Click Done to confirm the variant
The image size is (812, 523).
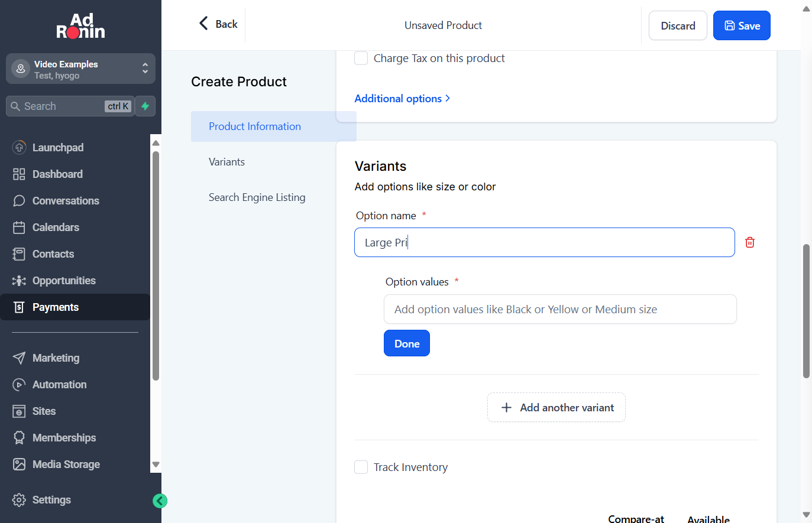pos(407,343)
